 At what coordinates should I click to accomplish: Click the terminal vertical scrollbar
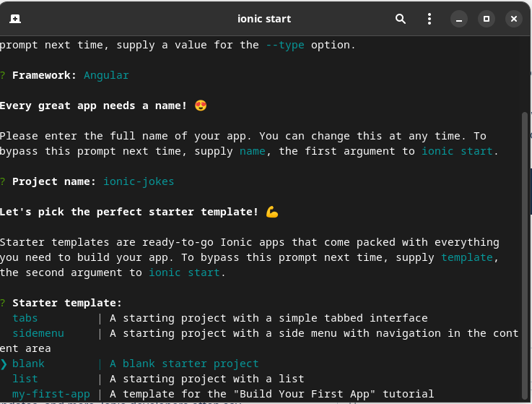coord(525,256)
